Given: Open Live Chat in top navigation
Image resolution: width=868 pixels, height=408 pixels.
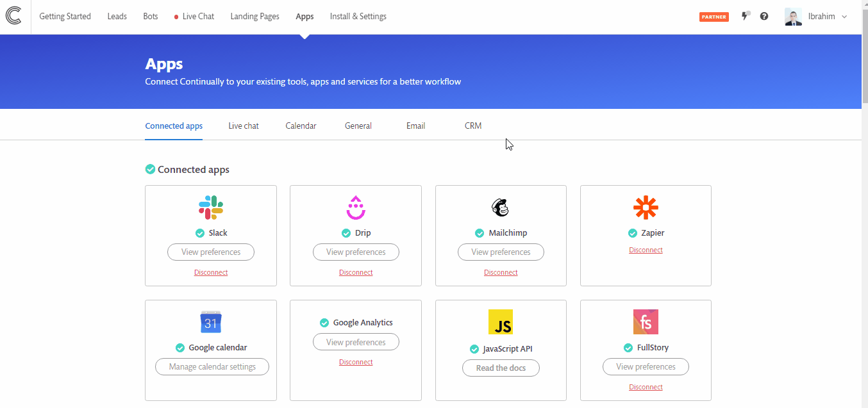Looking at the screenshot, I should click(198, 17).
